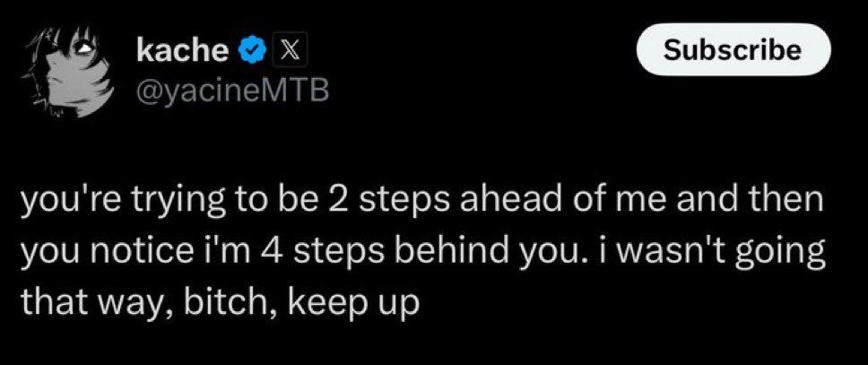
Task: Open the @yacineMTB handle link
Action: click(232, 91)
